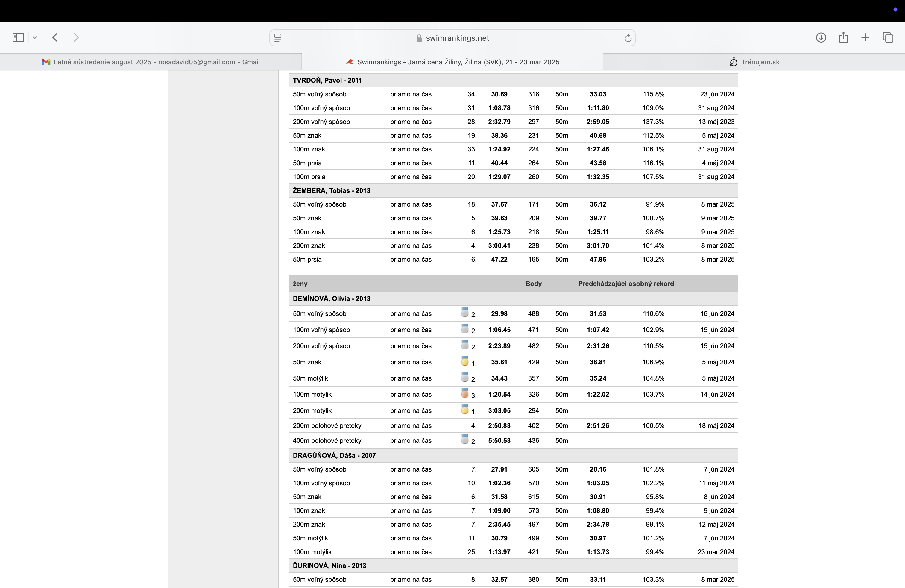Go back to previous page
The image size is (905, 588).
55,37
